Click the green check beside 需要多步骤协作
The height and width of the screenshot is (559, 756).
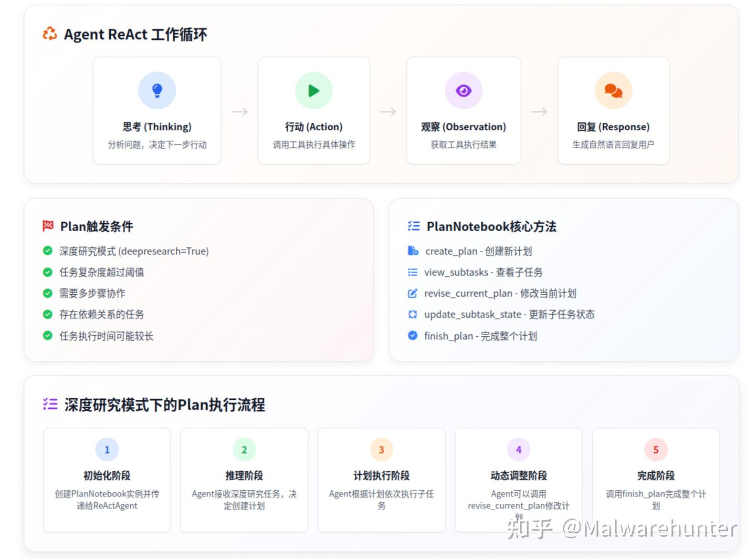click(48, 293)
